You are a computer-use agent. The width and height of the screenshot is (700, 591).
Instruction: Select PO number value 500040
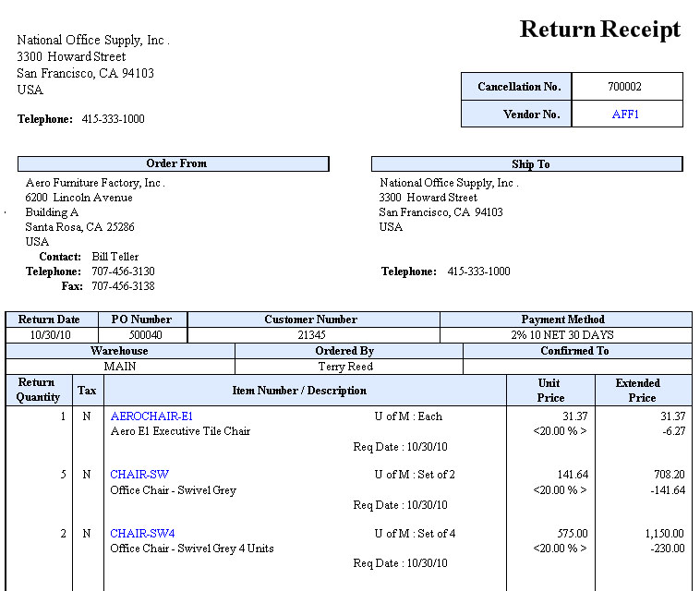145,335
